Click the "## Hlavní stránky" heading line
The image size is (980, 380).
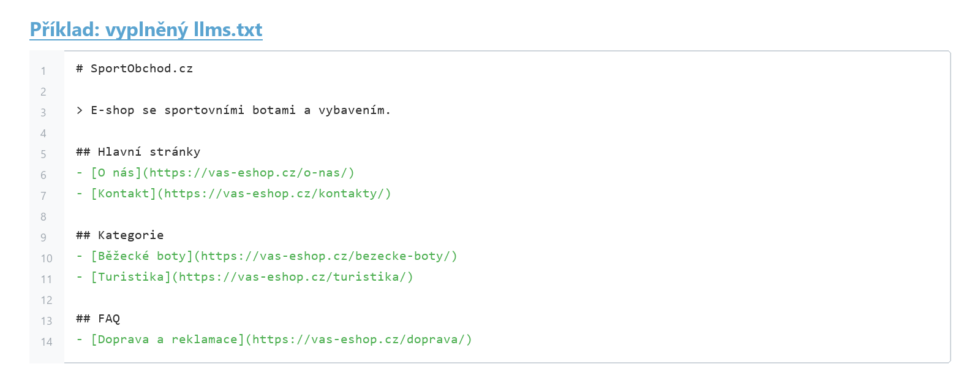coord(138,152)
